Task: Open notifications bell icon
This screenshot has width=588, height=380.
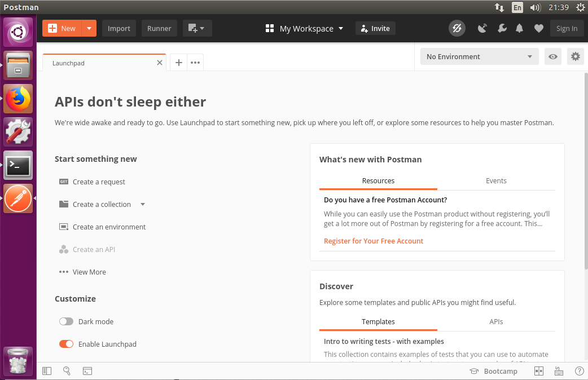Action: [x=519, y=29]
